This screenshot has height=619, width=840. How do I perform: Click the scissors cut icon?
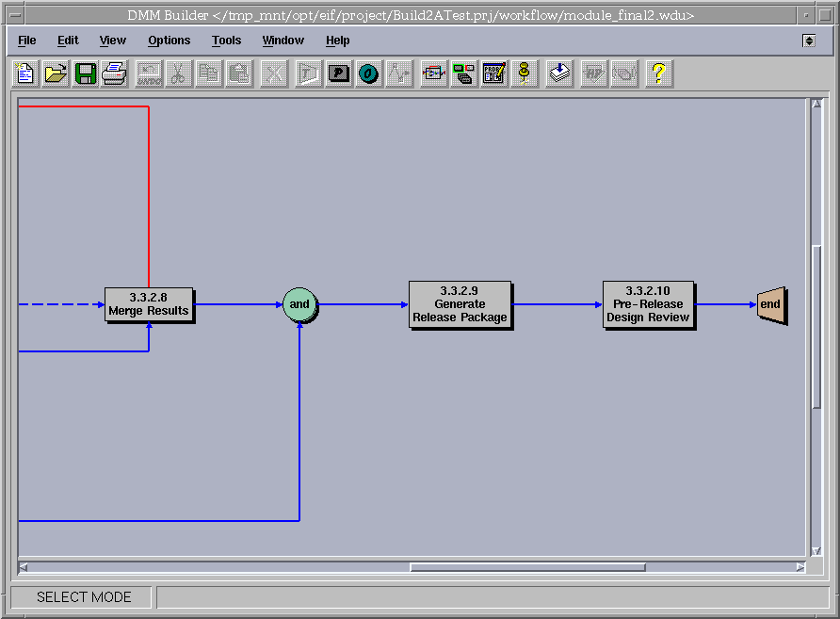point(178,73)
